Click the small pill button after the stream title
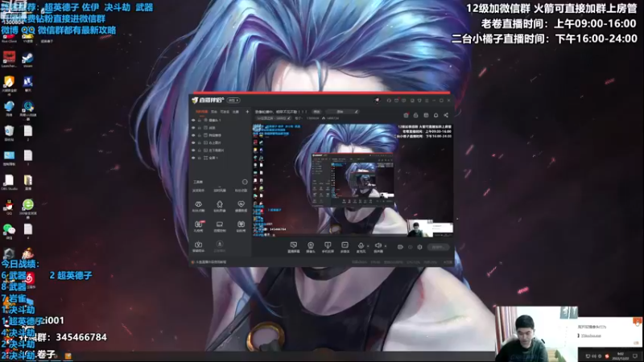The image size is (644, 362). 316,112
